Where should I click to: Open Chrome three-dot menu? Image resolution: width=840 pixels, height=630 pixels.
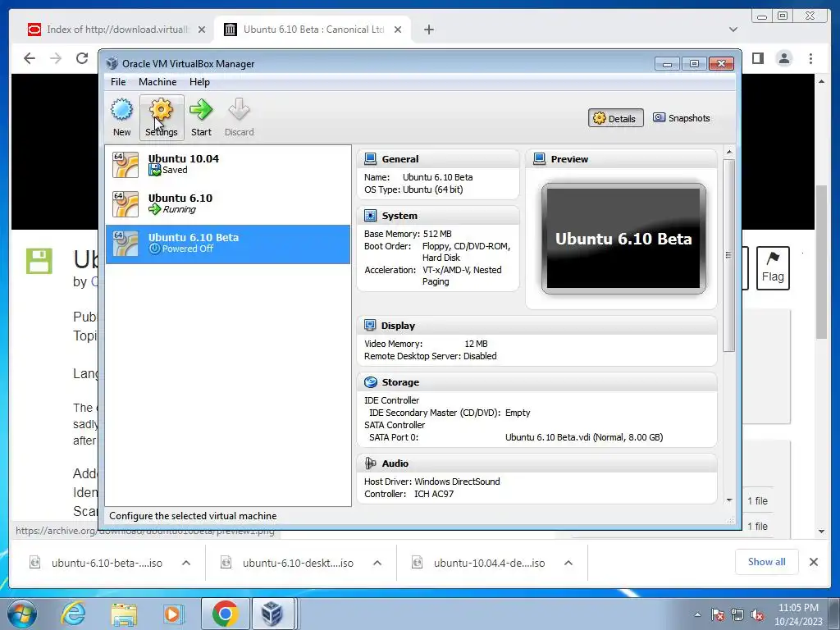(811, 58)
